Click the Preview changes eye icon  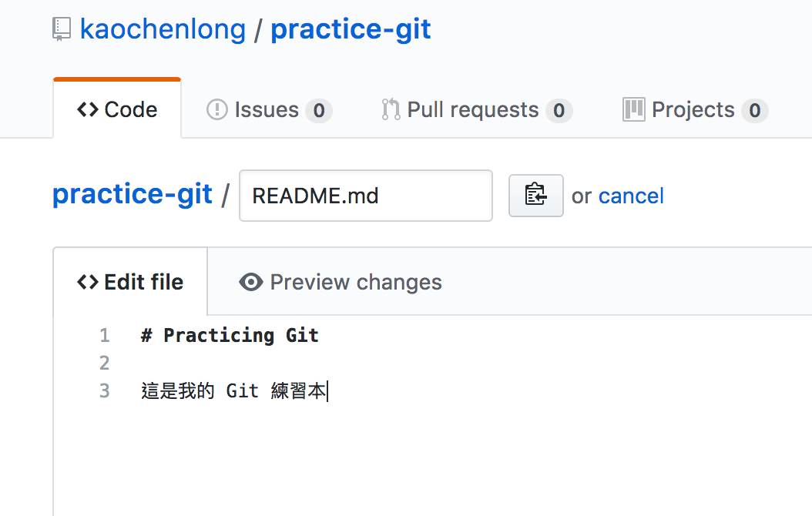click(251, 282)
